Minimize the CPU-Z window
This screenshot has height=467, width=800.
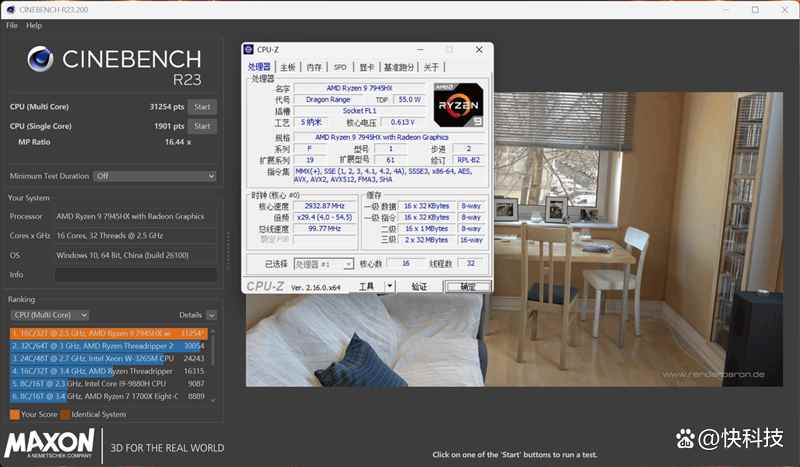(x=420, y=50)
